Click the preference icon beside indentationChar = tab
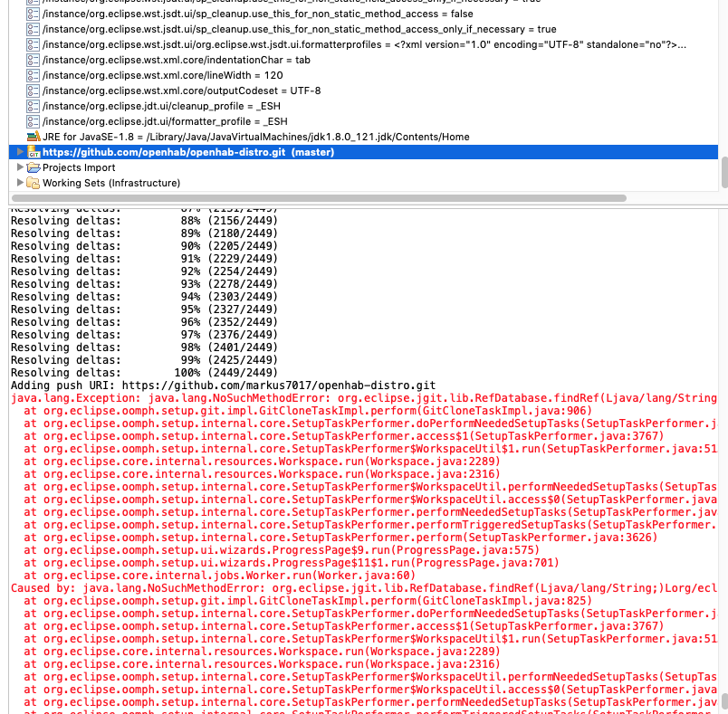The image size is (728, 714). tap(33, 61)
